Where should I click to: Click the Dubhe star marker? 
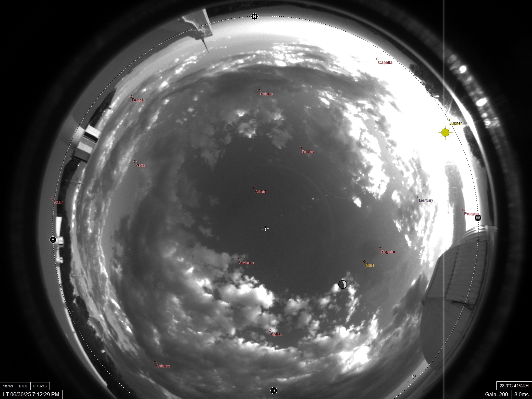pos(300,148)
